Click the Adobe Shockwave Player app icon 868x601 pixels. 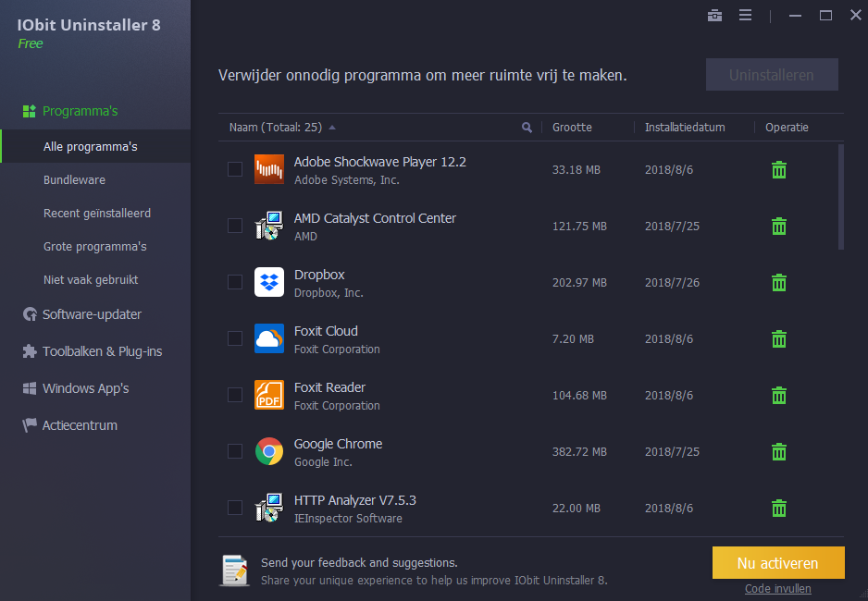tap(269, 169)
